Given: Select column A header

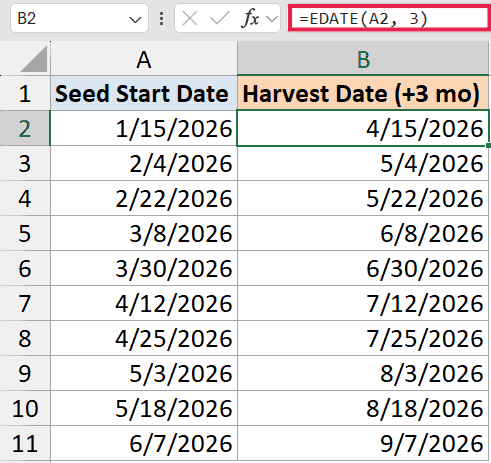Looking at the screenshot, I should point(144,59).
